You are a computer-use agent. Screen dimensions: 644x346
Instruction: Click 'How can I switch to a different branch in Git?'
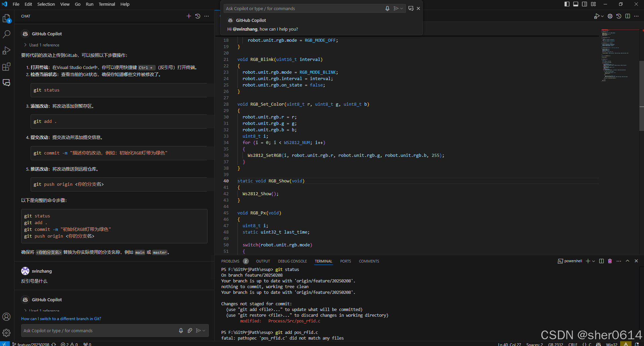61,318
